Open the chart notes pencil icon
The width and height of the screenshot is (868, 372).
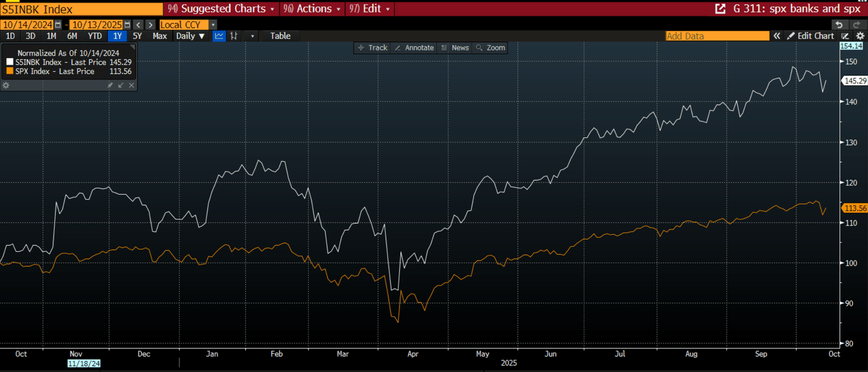845,36
